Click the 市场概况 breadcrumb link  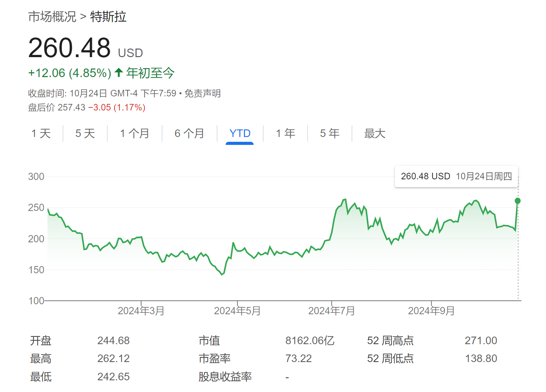click(x=52, y=17)
